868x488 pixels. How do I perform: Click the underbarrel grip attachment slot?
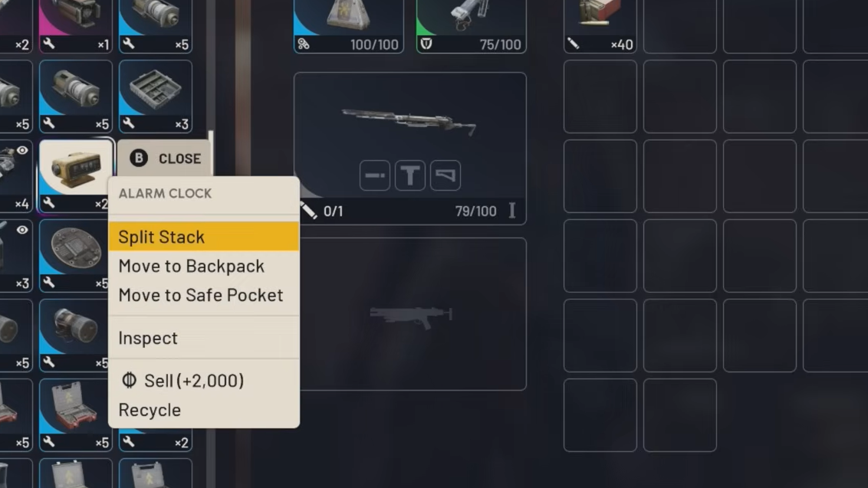pyautogui.click(x=410, y=175)
